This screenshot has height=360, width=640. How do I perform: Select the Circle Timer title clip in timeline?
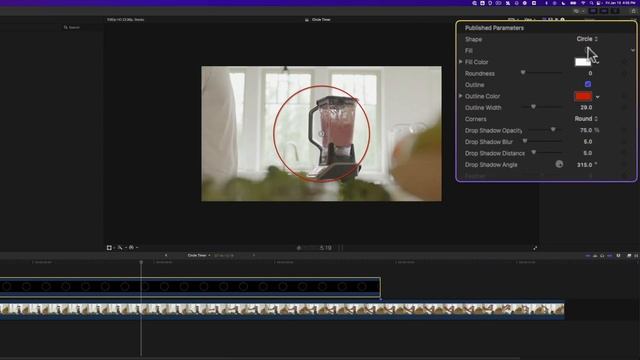(190, 287)
